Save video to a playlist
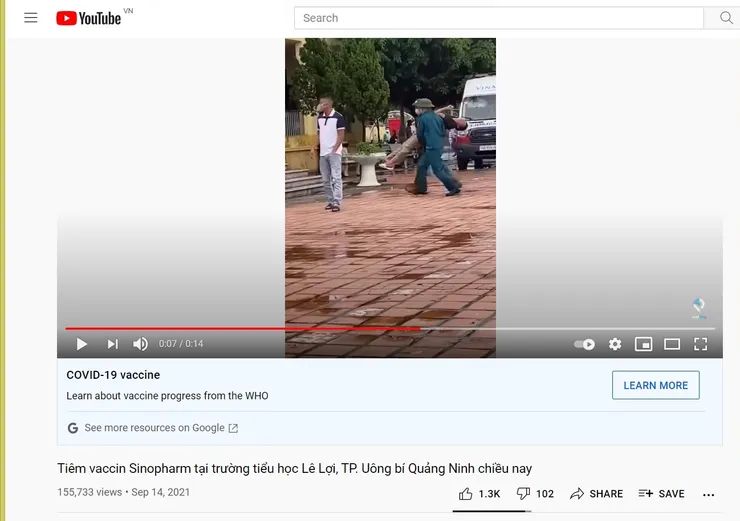740x521 pixels. click(x=661, y=494)
